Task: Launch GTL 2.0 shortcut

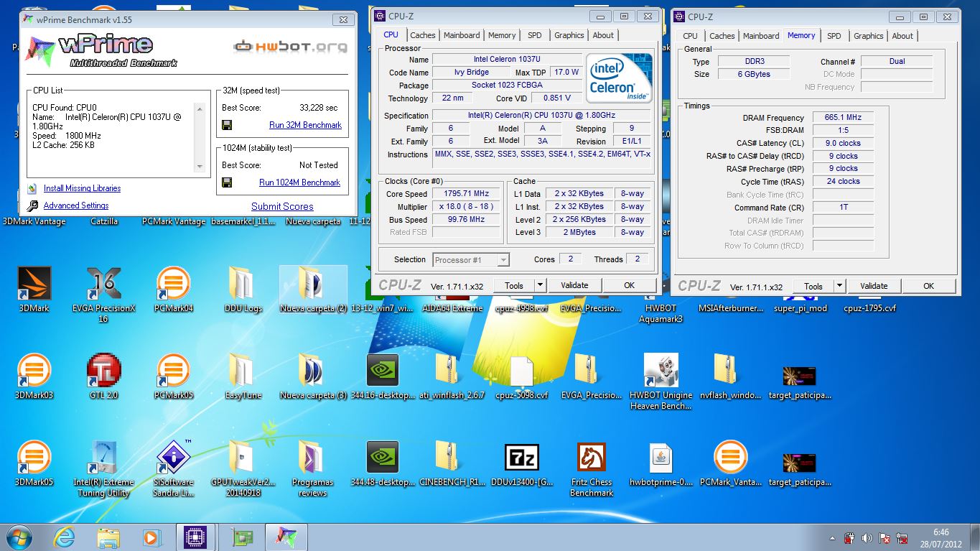Action: pyautogui.click(x=103, y=376)
